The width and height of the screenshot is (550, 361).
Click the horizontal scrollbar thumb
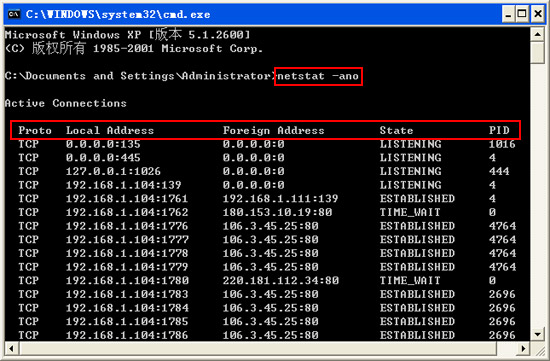point(258,349)
